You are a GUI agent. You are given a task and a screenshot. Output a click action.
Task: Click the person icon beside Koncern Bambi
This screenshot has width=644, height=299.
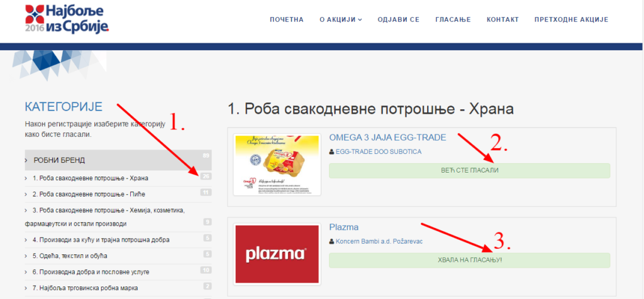pyautogui.click(x=331, y=242)
